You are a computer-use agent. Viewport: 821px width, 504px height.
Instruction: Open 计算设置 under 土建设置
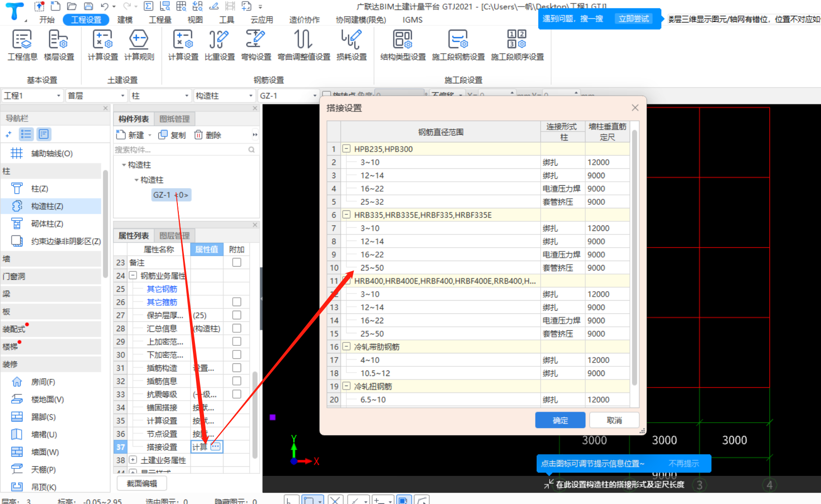(x=102, y=45)
